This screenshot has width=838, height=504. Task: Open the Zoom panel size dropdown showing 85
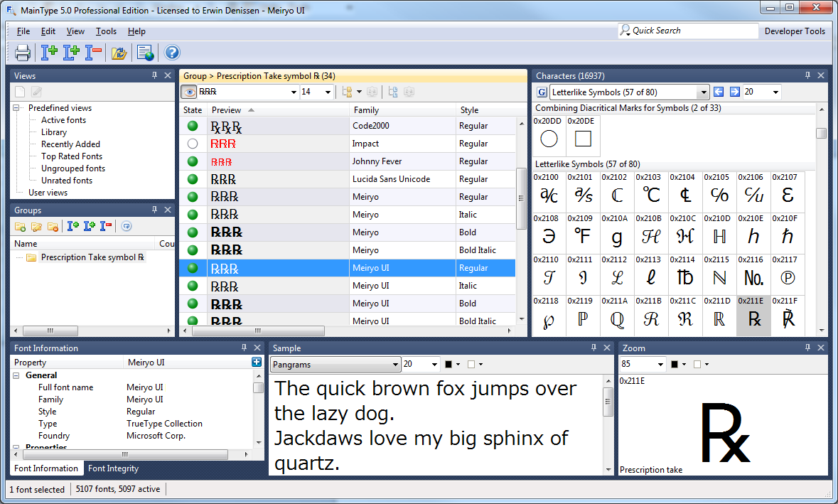click(x=660, y=365)
